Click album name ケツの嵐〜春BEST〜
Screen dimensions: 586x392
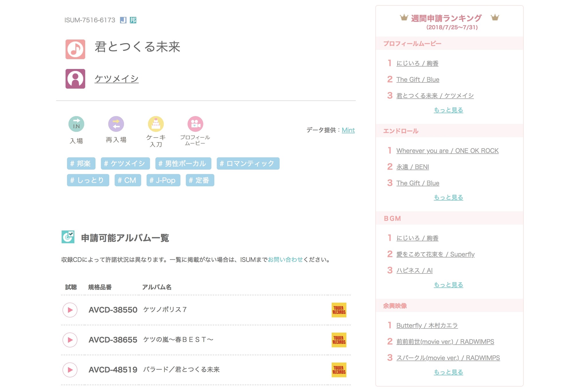(x=178, y=340)
